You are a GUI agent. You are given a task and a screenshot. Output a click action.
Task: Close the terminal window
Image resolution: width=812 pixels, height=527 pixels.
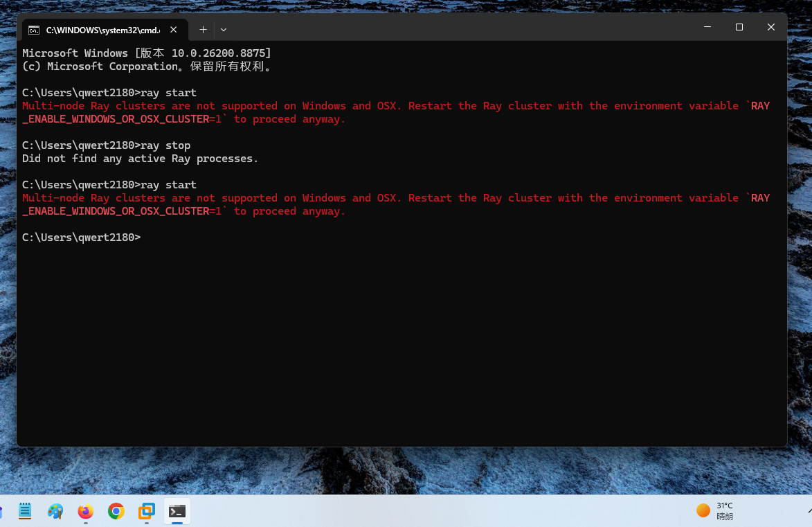[770, 27]
